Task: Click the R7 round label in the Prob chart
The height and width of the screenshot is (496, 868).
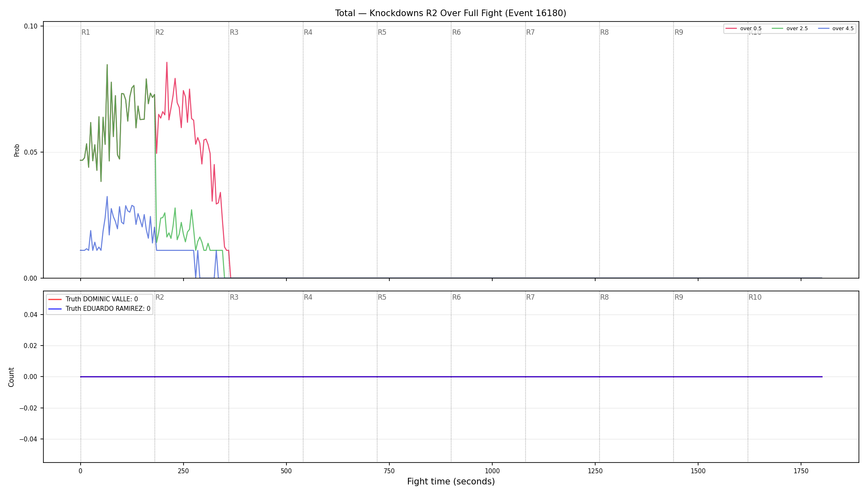Action: pyautogui.click(x=530, y=32)
